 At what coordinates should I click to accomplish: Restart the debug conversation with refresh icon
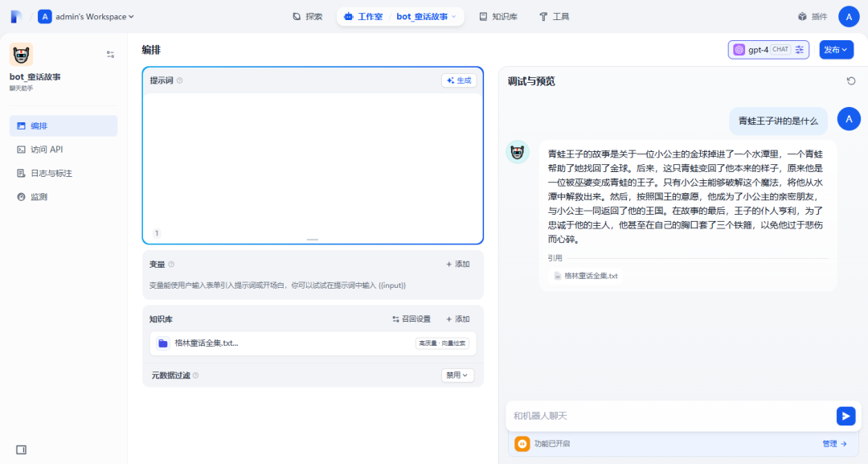point(851,81)
